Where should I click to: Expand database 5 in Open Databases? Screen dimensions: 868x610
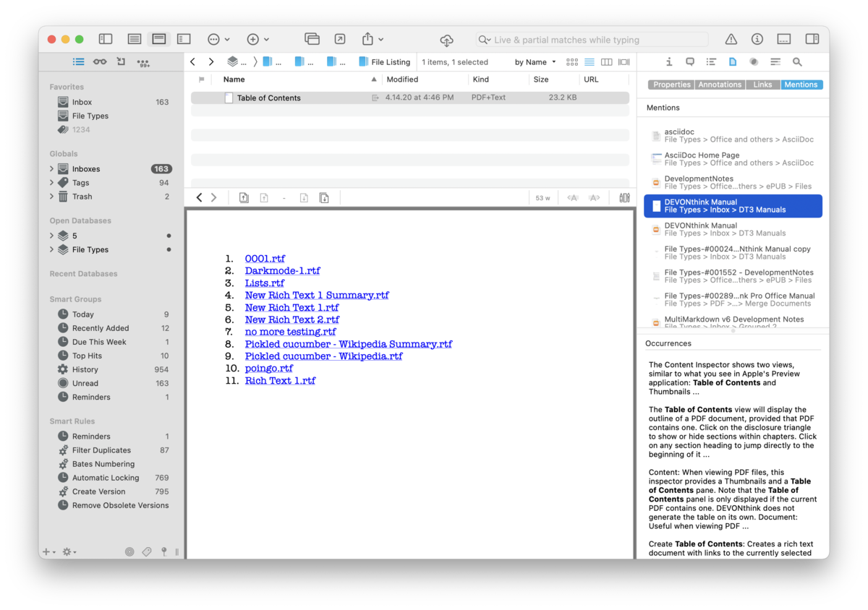tap(51, 236)
